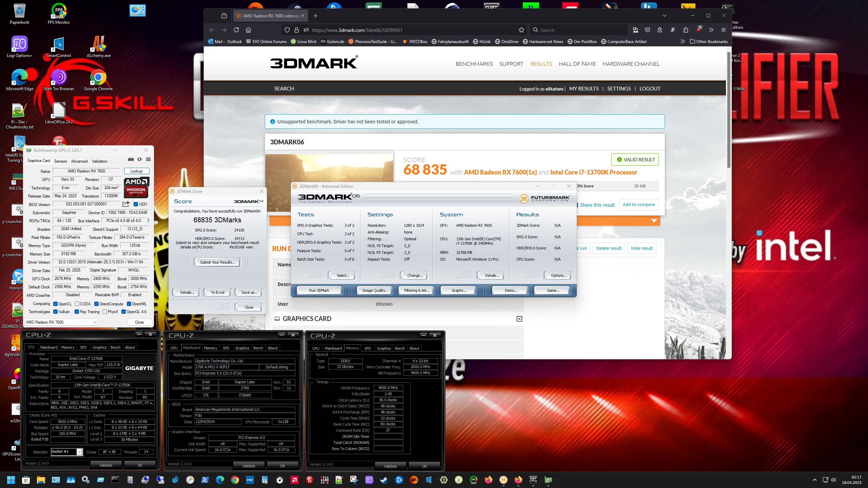
Task: Bookmark this page with the star icon
Action: point(521,30)
